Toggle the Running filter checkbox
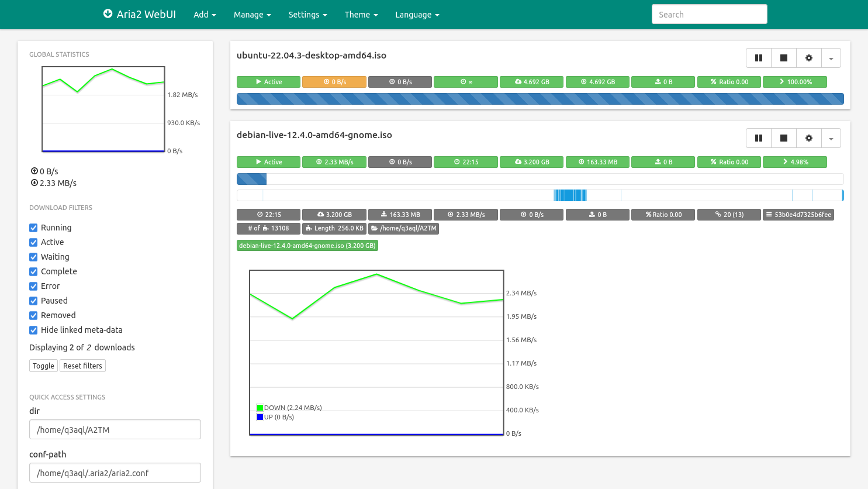868x489 pixels. click(33, 228)
